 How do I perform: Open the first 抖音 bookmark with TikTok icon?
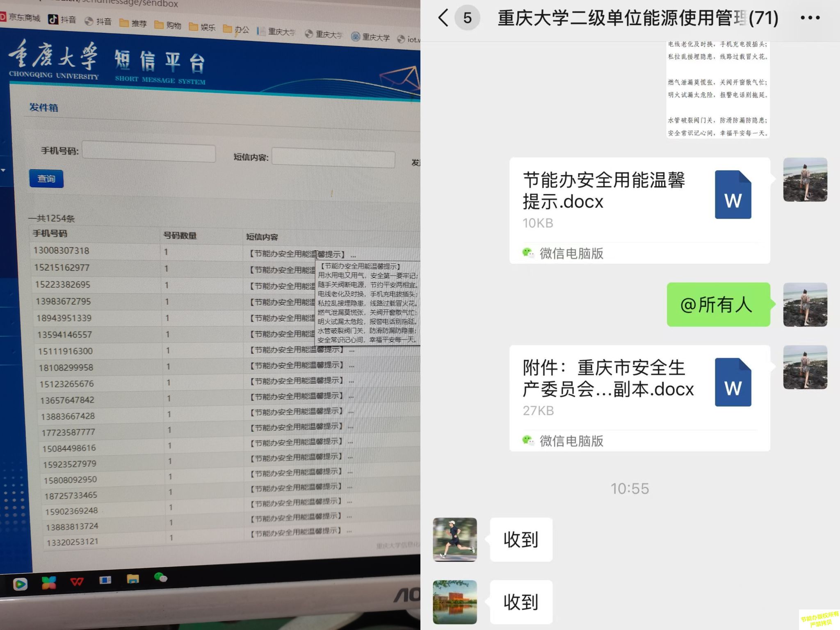62,19
